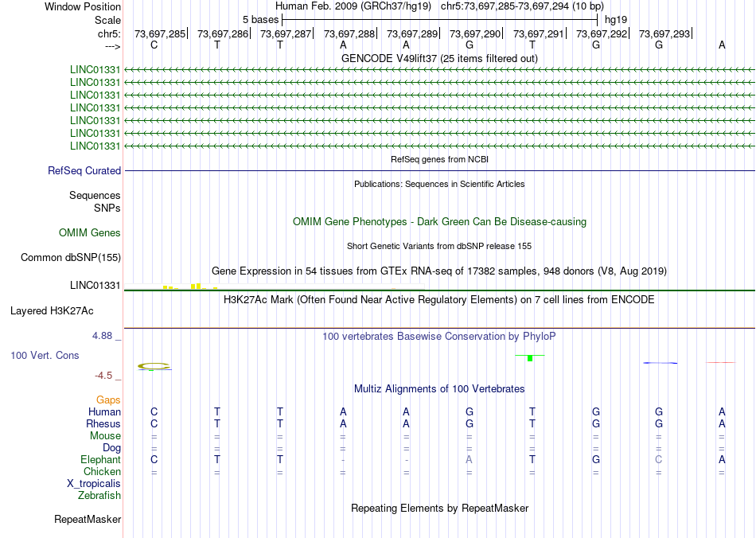Screen dimensions: 756x538
Task: Click C base in Human alignment row
Action: coord(154,411)
